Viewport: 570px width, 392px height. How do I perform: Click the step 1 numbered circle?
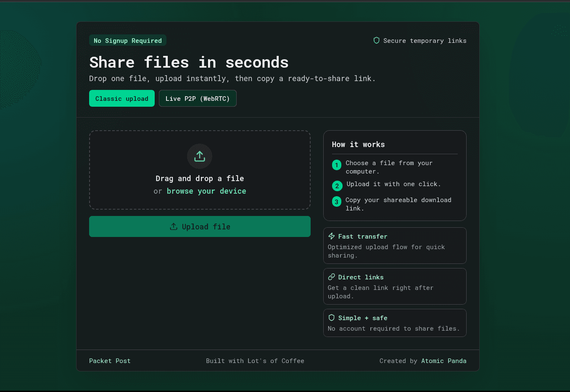click(x=337, y=165)
